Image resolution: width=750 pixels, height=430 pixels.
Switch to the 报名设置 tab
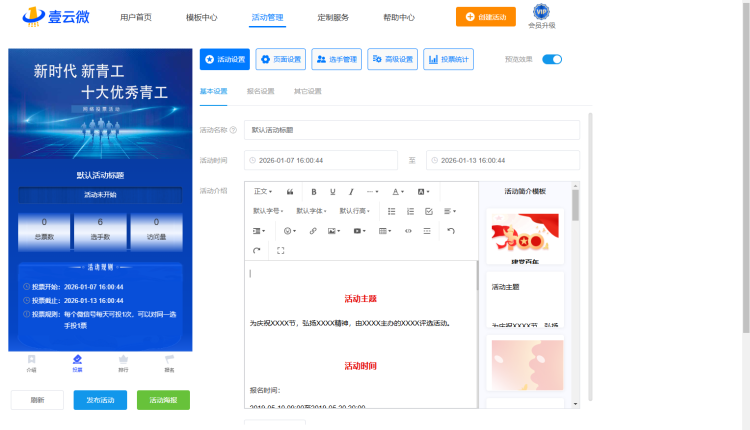pyautogui.click(x=260, y=91)
